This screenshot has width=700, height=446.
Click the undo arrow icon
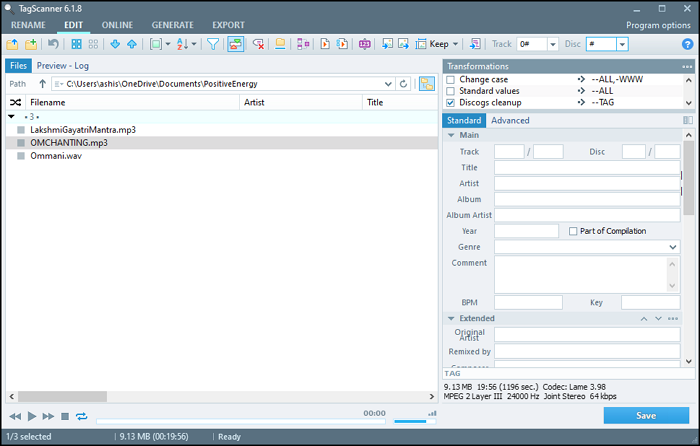(53, 44)
